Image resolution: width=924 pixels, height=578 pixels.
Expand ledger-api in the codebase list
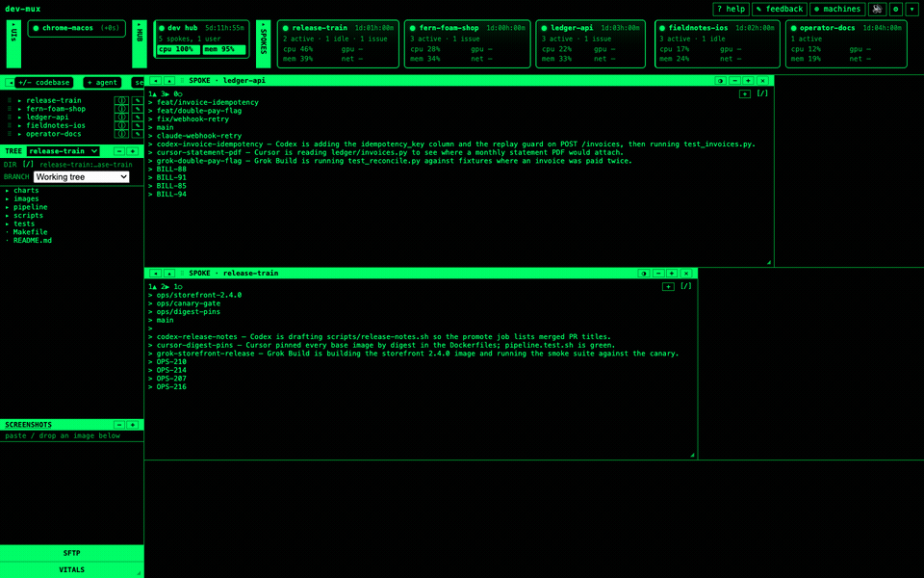19,118
